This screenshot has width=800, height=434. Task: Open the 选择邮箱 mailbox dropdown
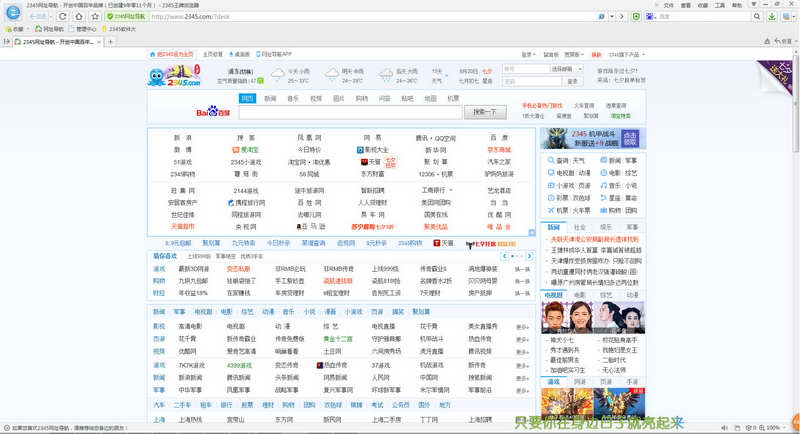coord(566,69)
